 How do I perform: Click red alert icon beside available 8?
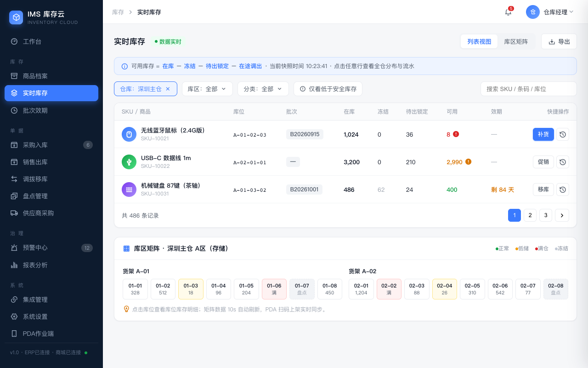click(x=456, y=134)
